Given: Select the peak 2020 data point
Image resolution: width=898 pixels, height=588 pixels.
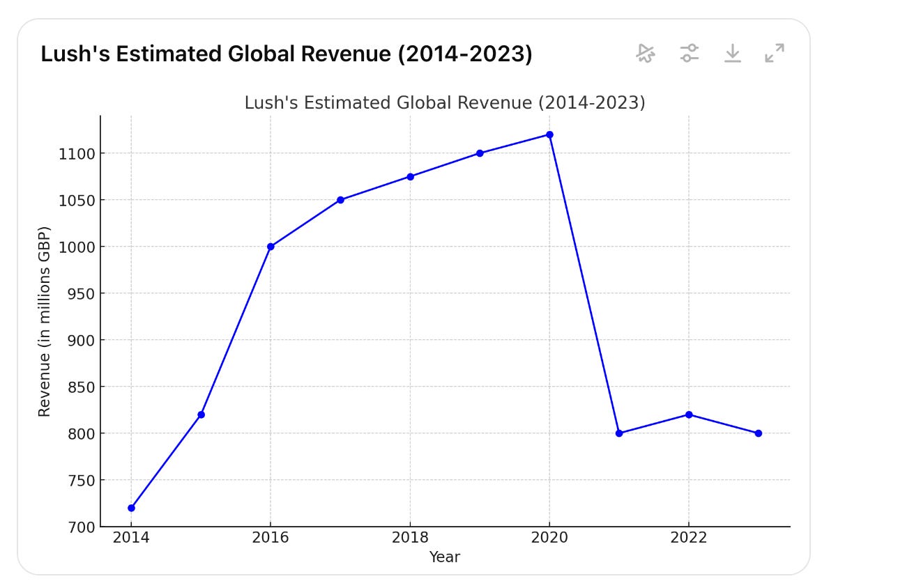Looking at the screenshot, I should (549, 134).
